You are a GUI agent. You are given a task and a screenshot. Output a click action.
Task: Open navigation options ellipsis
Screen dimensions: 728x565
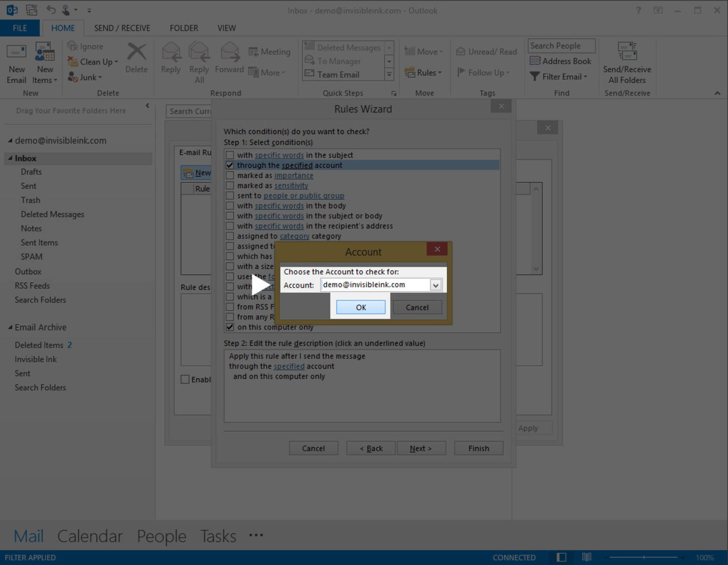click(256, 535)
